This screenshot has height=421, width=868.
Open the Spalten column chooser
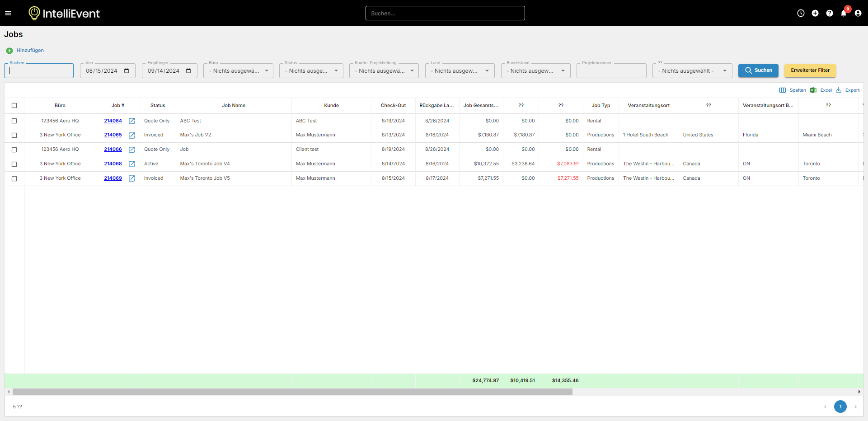tap(793, 90)
